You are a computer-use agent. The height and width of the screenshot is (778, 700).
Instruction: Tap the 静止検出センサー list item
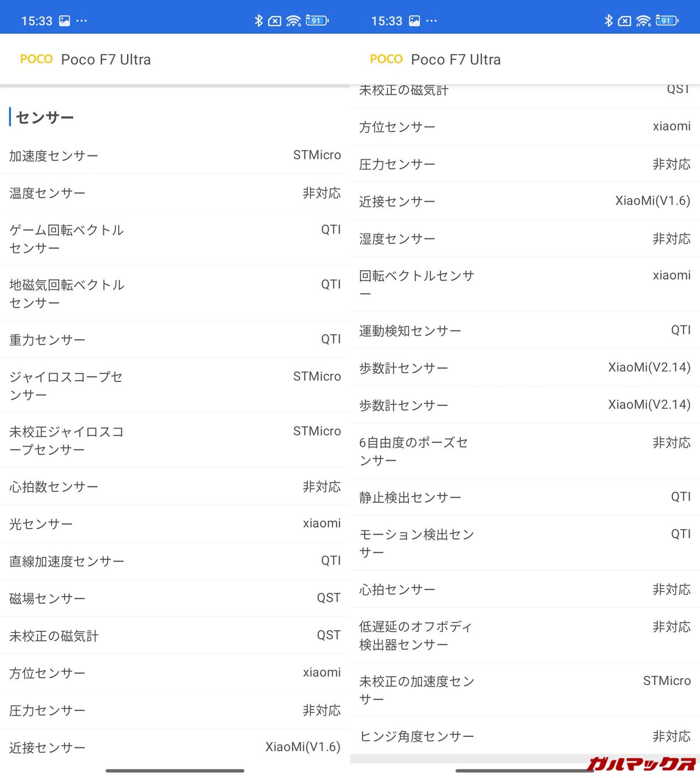525,497
